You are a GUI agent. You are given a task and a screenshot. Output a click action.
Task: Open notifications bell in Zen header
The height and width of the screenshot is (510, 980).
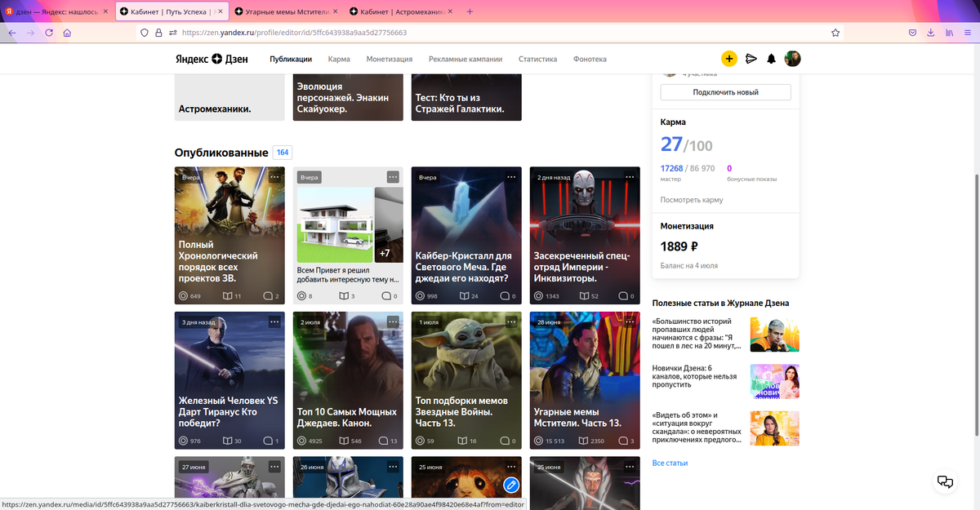[x=771, y=59]
